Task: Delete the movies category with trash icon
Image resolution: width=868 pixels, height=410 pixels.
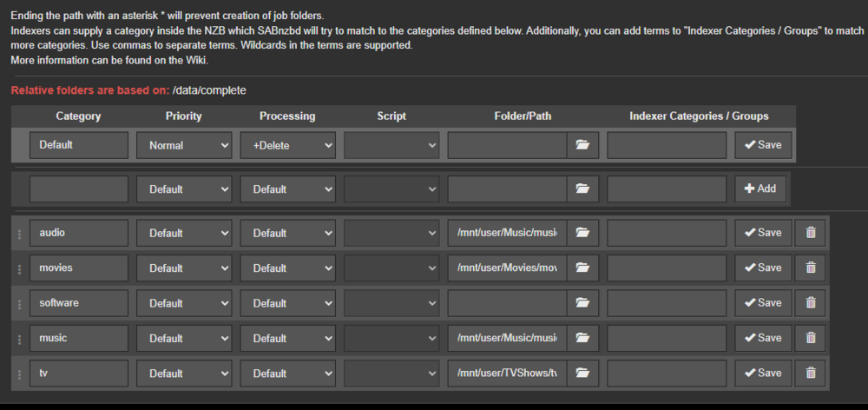Action: (811, 268)
